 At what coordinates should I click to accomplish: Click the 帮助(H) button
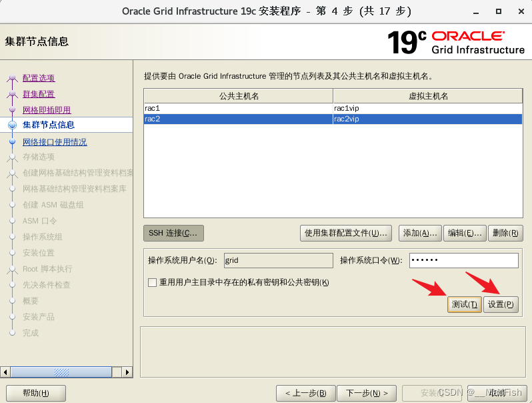coord(36,393)
